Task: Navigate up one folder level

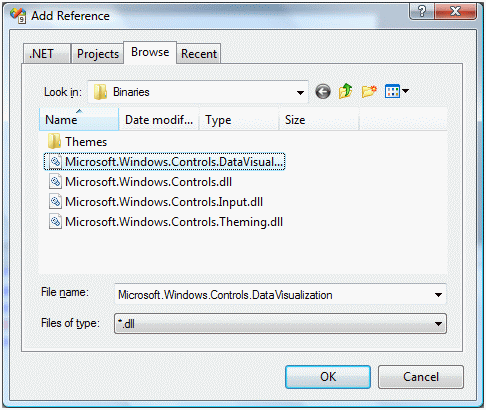Action: click(x=346, y=91)
